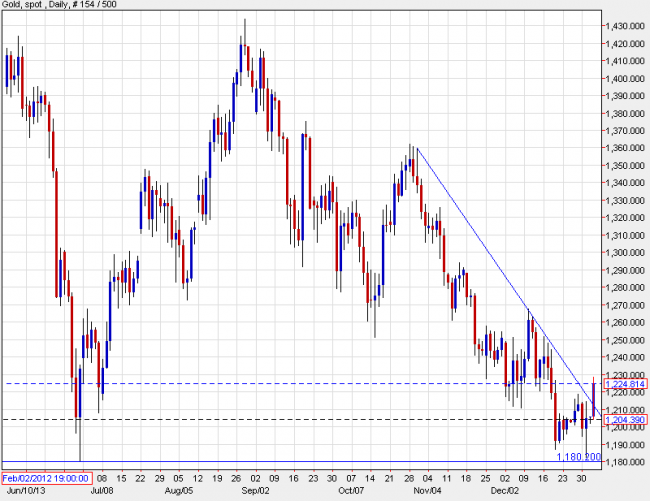Viewport: 650px width, 501px height.
Task: Click the Nov/04 date label
Action: pyautogui.click(x=428, y=491)
